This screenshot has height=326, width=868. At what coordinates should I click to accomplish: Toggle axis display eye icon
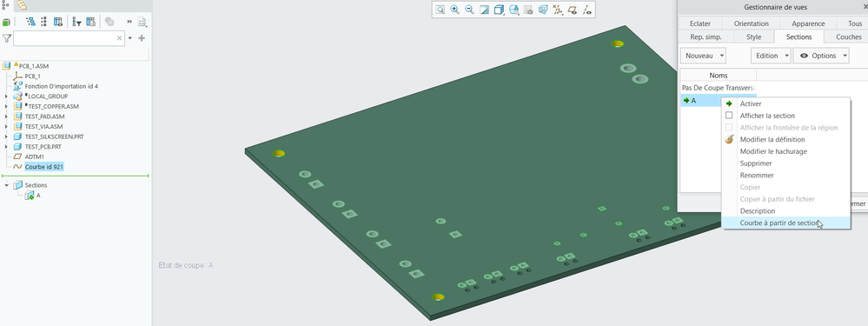[x=587, y=10]
